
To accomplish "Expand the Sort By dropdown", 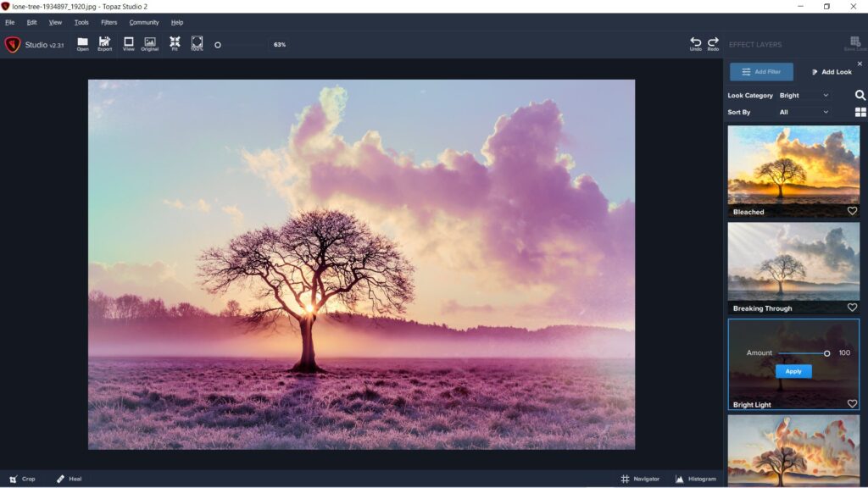I will coord(804,112).
